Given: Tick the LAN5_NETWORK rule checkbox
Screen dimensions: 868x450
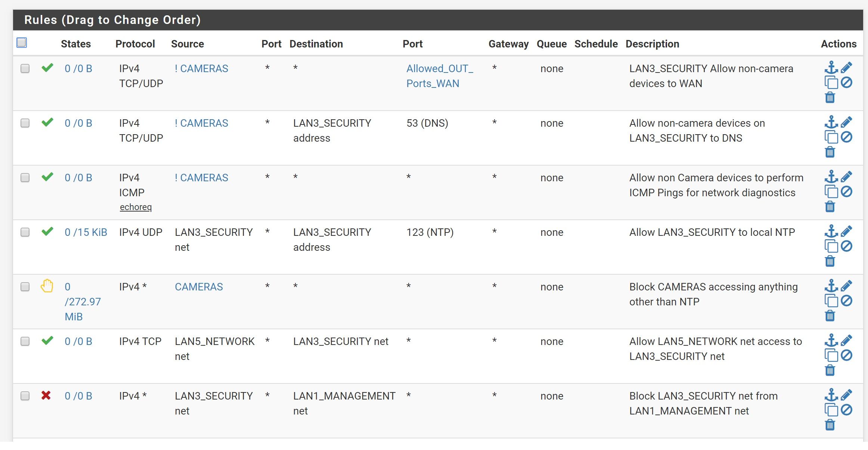Looking at the screenshot, I should tap(25, 341).
